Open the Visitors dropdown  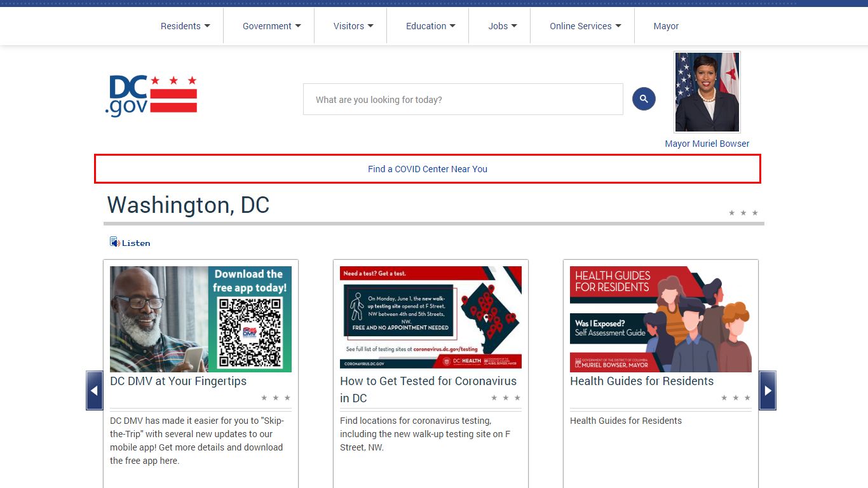(x=353, y=26)
